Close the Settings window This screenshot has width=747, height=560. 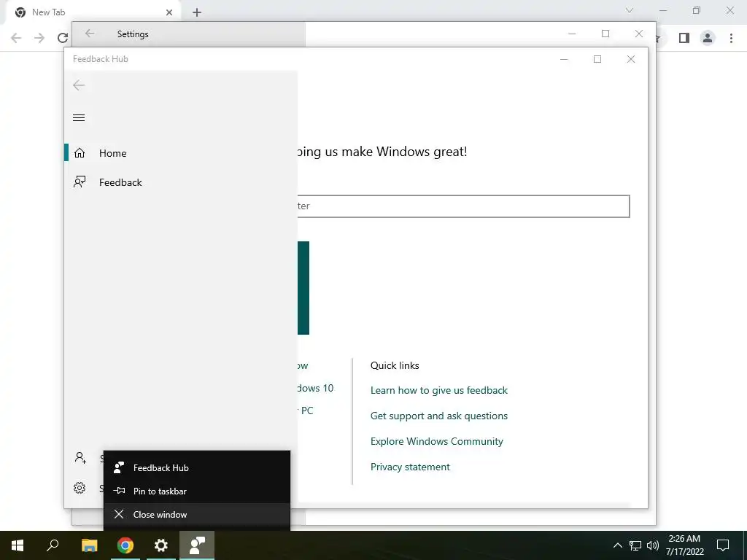(x=639, y=34)
